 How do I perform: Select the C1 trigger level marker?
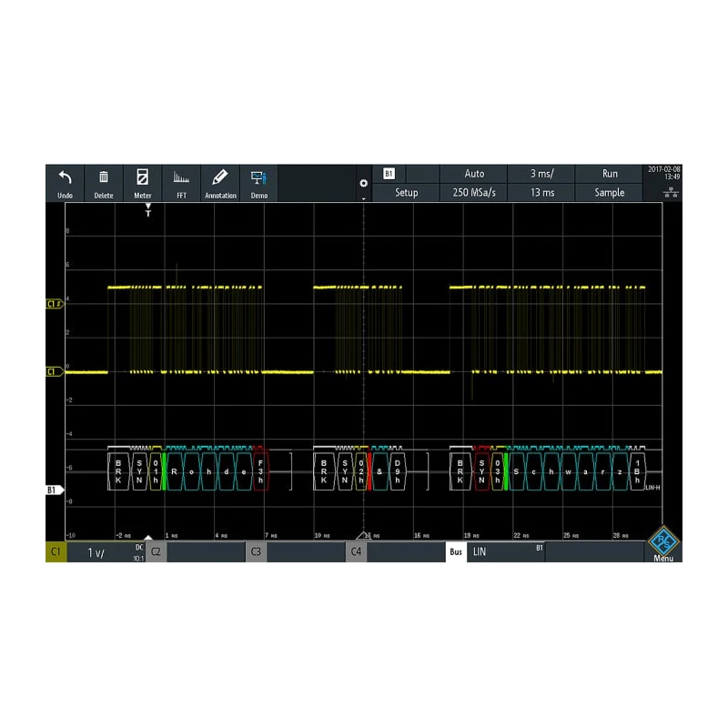tap(55, 304)
